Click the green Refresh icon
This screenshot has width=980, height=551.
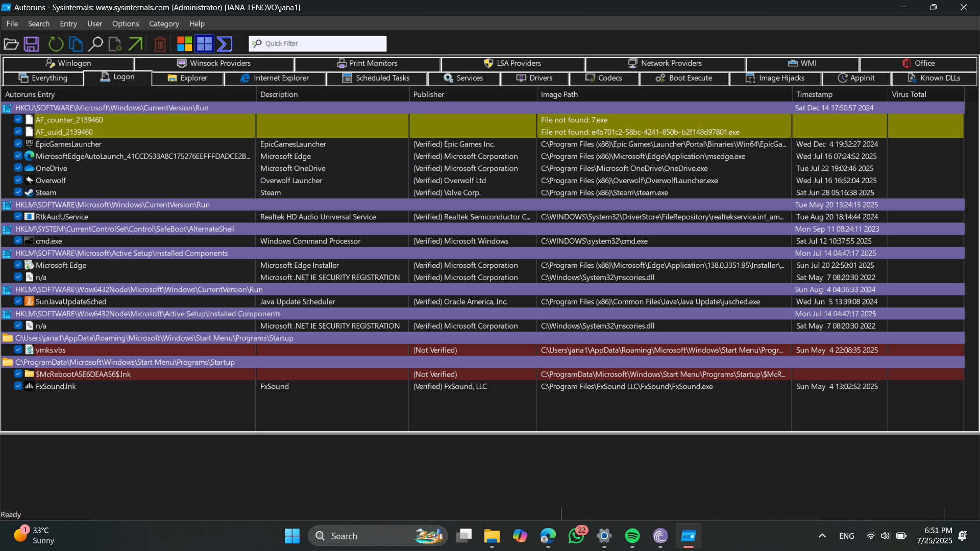click(56, 44)
